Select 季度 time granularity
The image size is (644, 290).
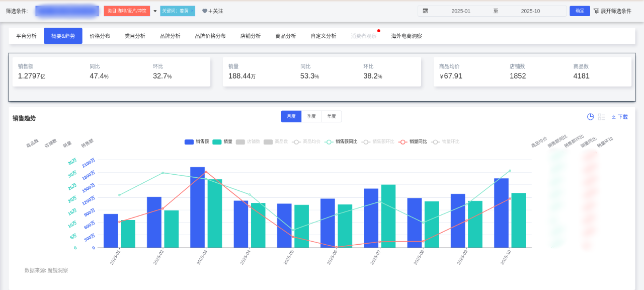tap(311, 116)
